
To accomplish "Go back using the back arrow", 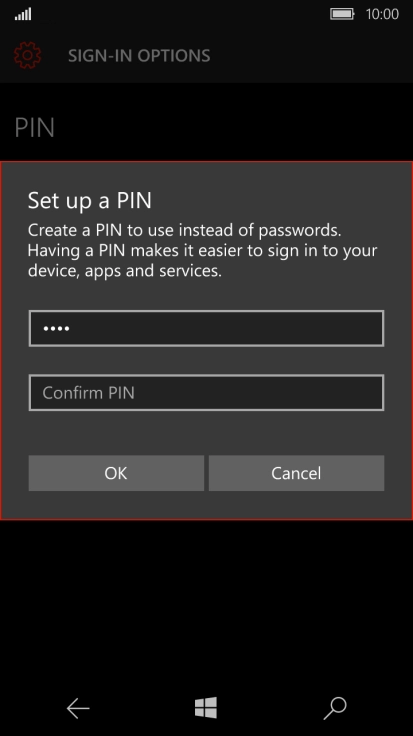I will [78, 708].
